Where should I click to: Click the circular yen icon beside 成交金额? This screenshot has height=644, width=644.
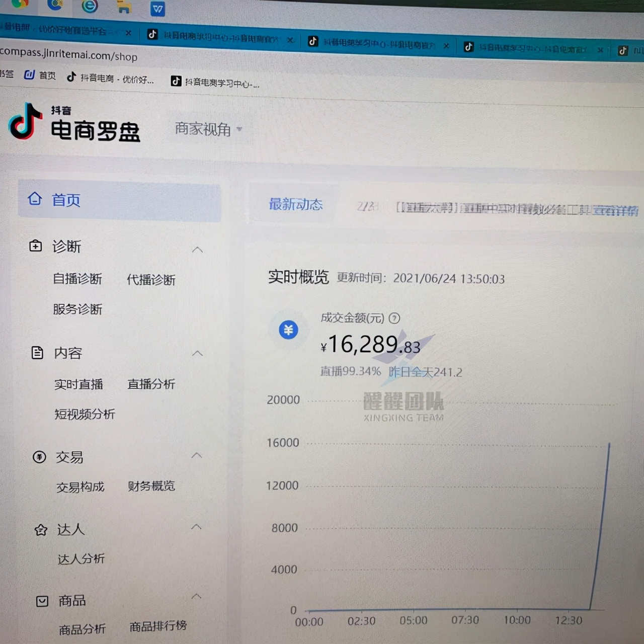[288, 331]
